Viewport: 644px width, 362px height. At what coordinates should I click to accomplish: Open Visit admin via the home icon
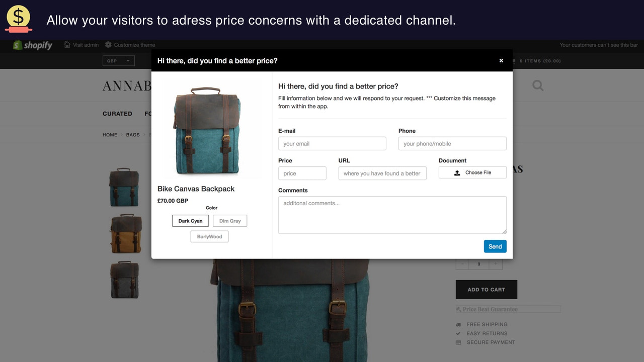point(67,45)
